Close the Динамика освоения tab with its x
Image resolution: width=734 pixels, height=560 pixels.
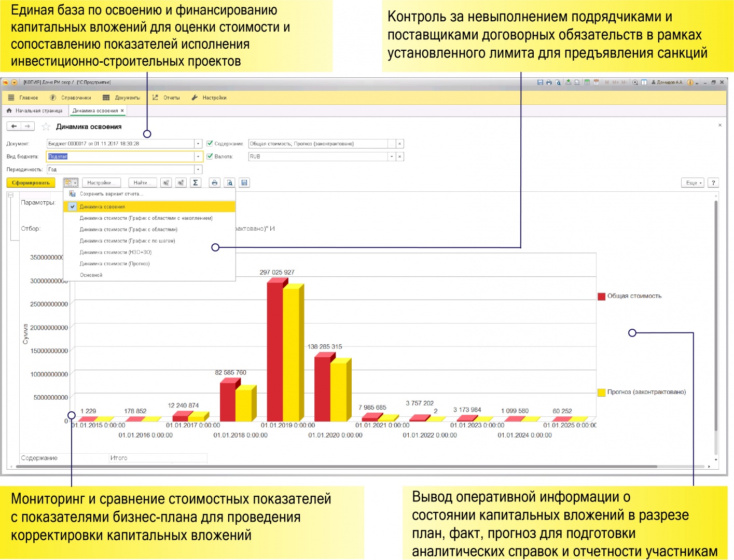pos(122,110)
